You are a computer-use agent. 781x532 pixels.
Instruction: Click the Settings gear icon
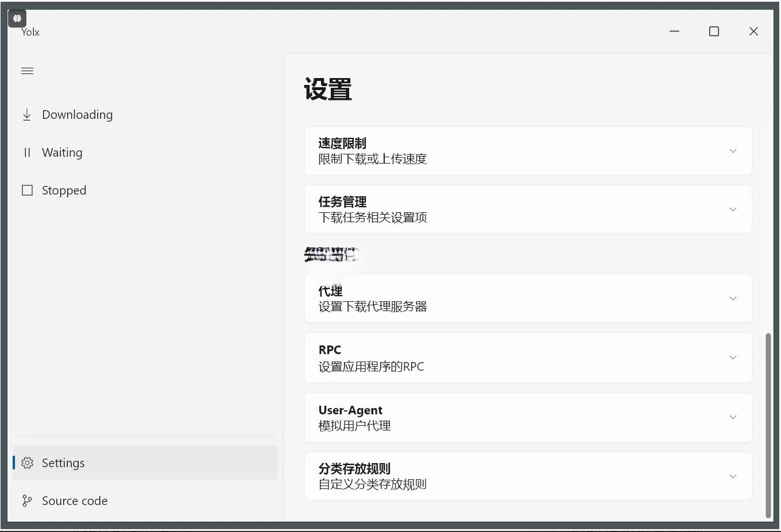point(27,463)
